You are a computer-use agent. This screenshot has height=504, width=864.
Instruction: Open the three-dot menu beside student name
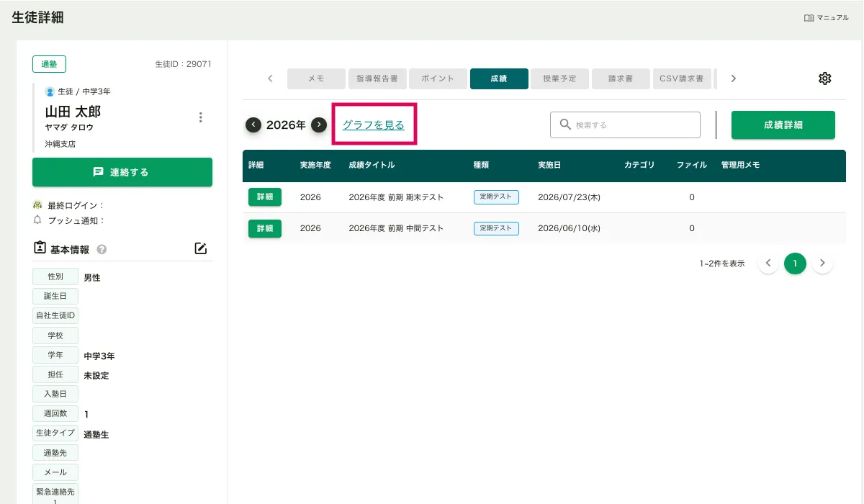point(201,117)
